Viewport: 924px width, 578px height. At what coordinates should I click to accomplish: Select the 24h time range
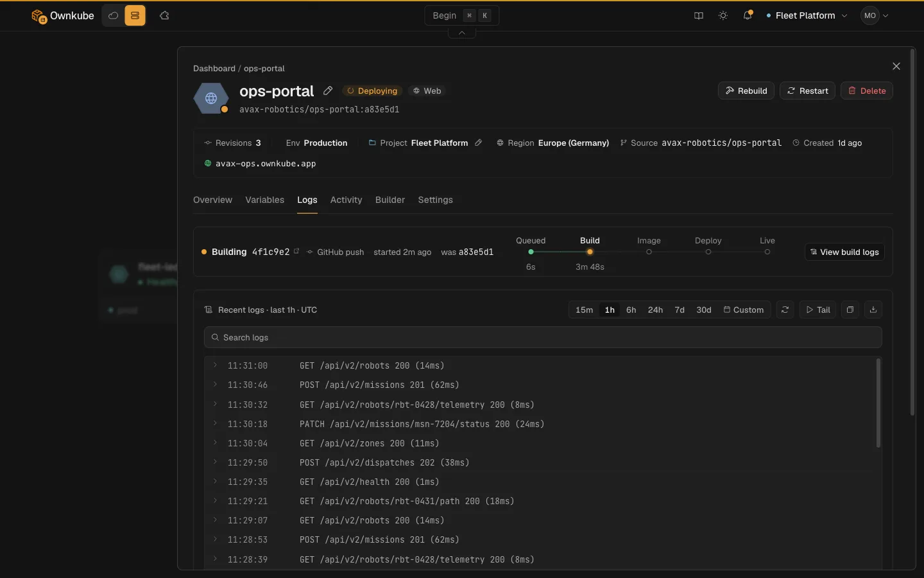pos(655,310)
